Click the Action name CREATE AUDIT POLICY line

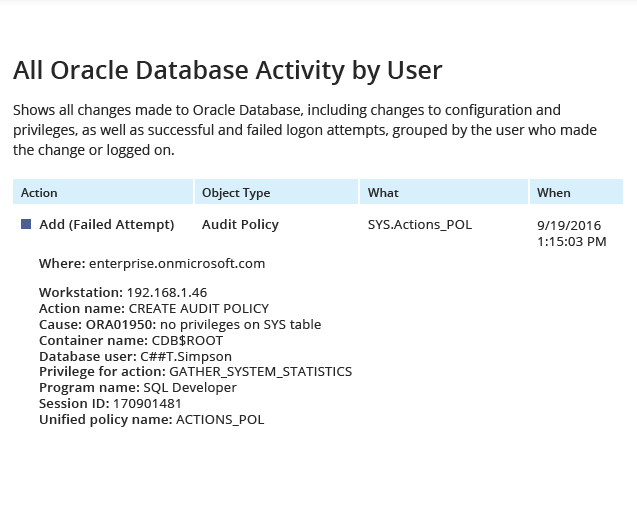pos(154,308)
